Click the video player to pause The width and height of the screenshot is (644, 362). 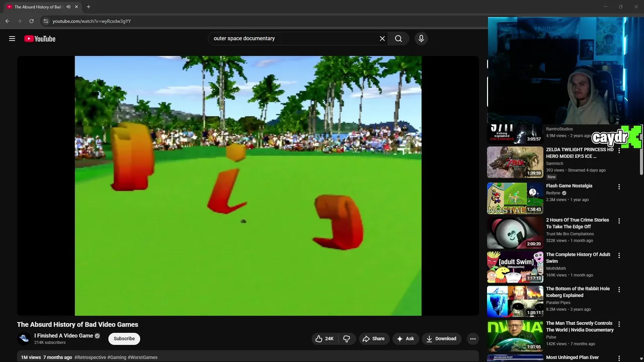pos(248,186)
